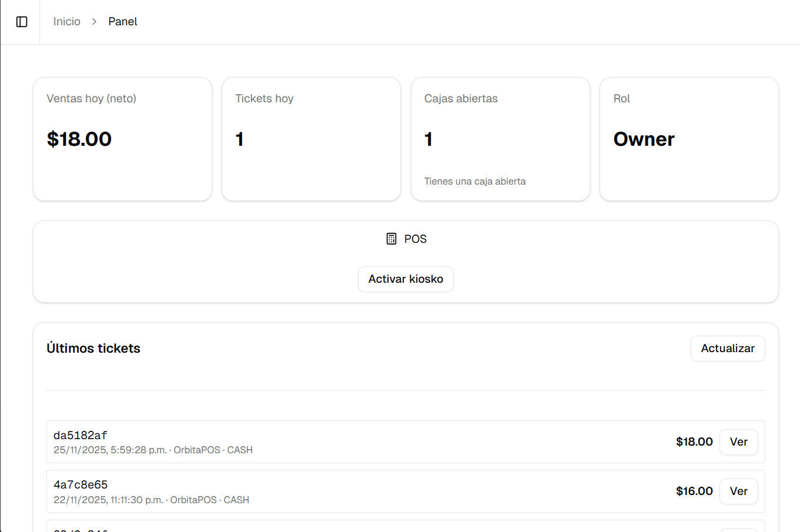View the 4a7c8e65 ticket using Ver

point(738,491)
